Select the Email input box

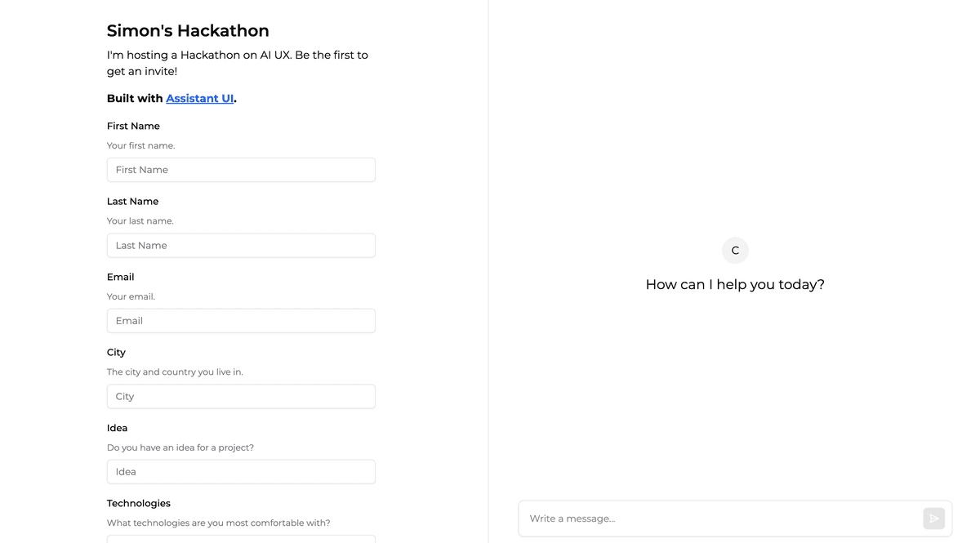241,321
